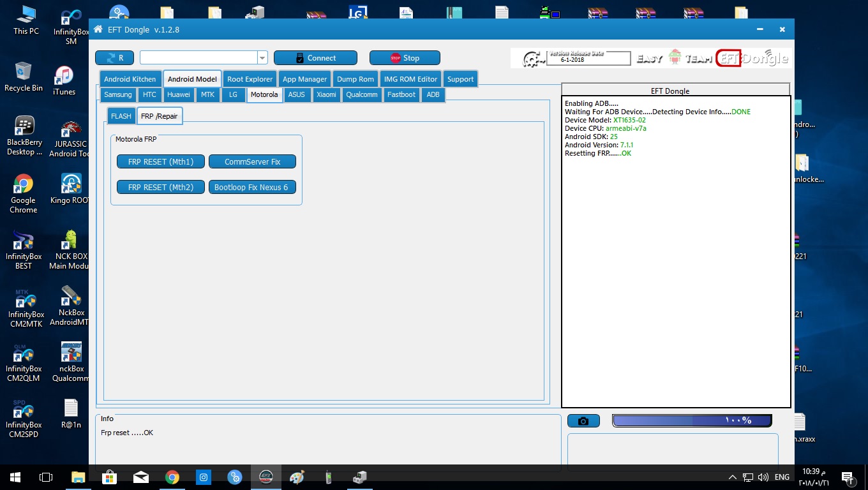Viewport: 868px width, 490px height.
Task: Click the Device CPU armeabi-v7a log line
Action: (606, 128)
